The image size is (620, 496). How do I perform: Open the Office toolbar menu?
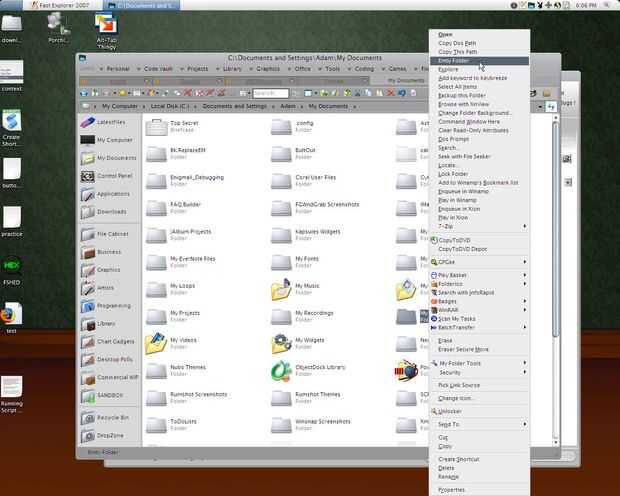[x=299, y=69]
